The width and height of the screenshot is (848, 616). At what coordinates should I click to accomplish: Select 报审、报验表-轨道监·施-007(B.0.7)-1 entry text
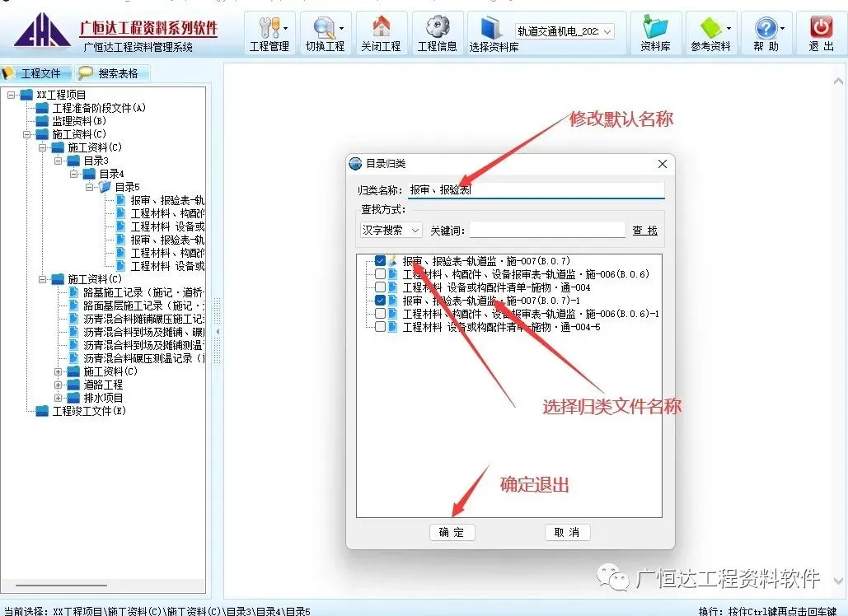491,301
